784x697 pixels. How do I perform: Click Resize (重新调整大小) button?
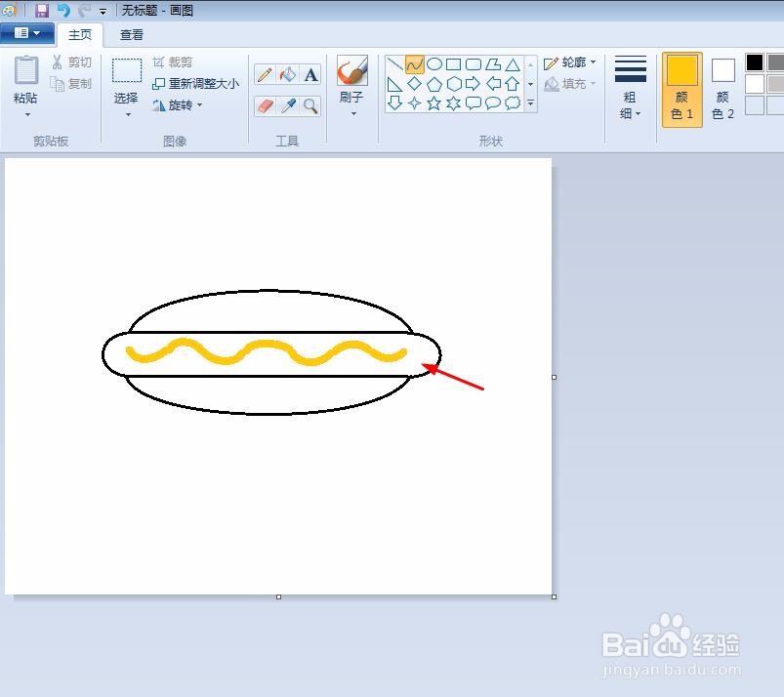[x=196, y=84]
